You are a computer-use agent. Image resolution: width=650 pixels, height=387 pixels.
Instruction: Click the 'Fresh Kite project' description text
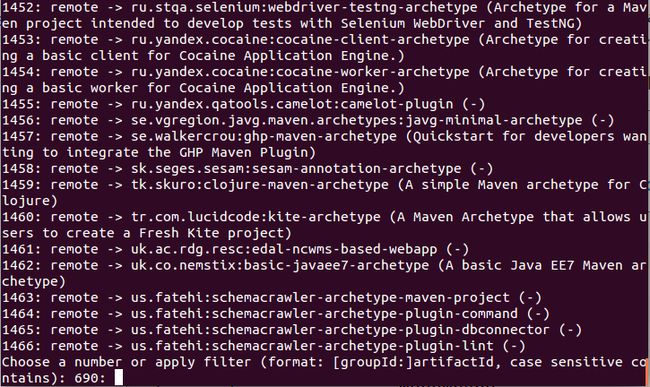(211, 234)
